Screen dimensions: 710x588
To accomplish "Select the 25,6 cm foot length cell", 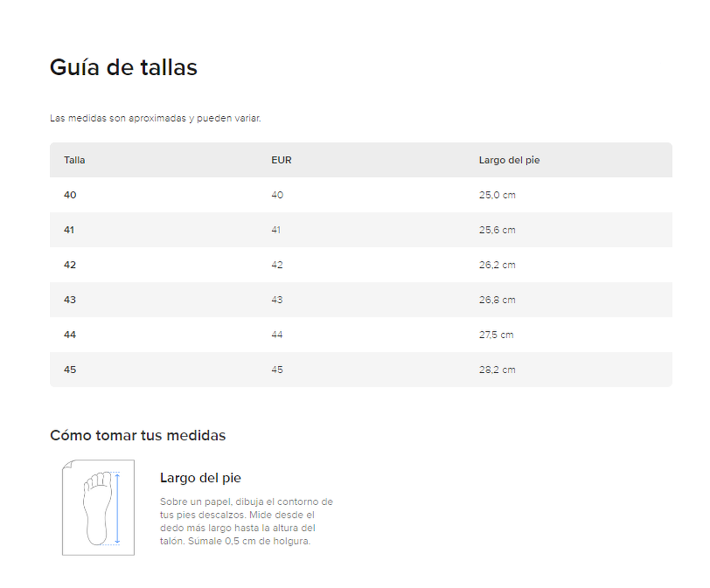I will [497, 230].
